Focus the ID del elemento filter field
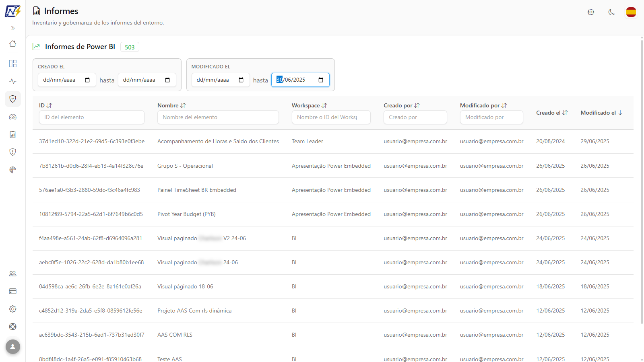 pyautogui.click(x=92, y=117)
